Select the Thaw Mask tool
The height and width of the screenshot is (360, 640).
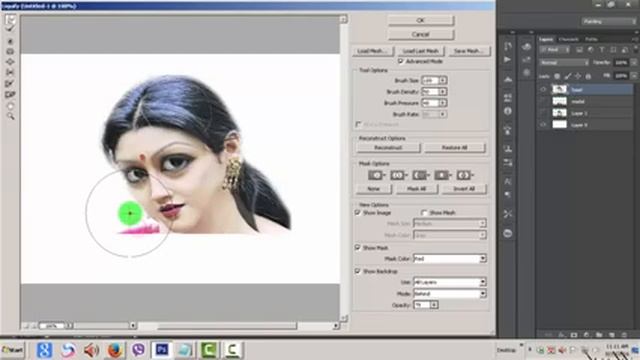click(10, 95)
